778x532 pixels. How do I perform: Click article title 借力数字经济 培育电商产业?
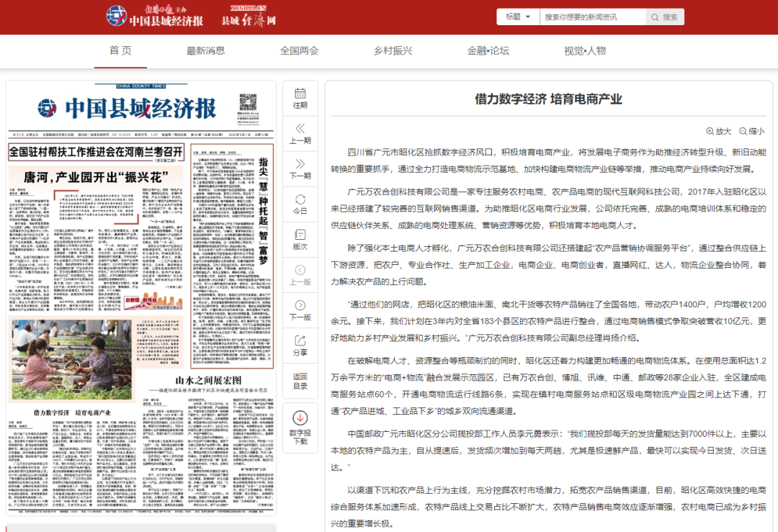(x=548, y=99)
